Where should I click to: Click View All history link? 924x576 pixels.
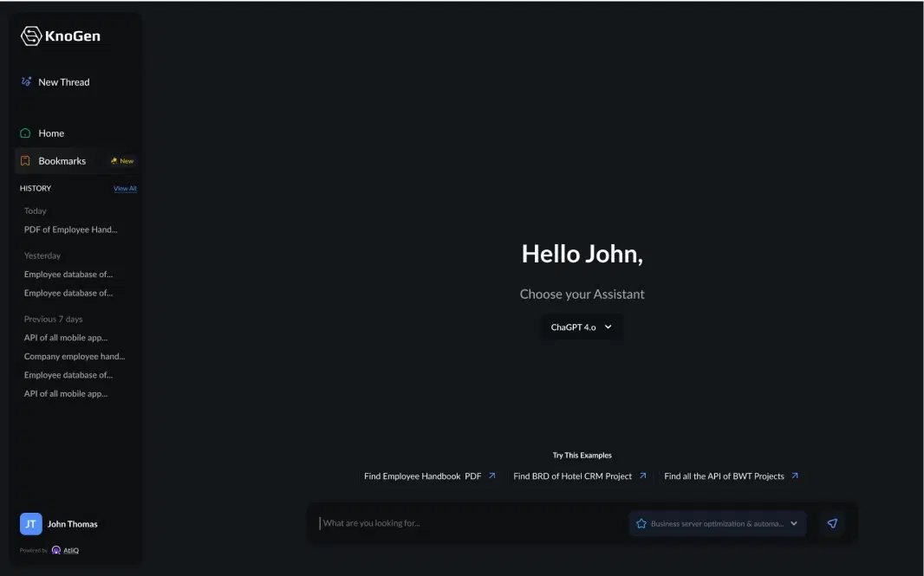pos(125,188)
